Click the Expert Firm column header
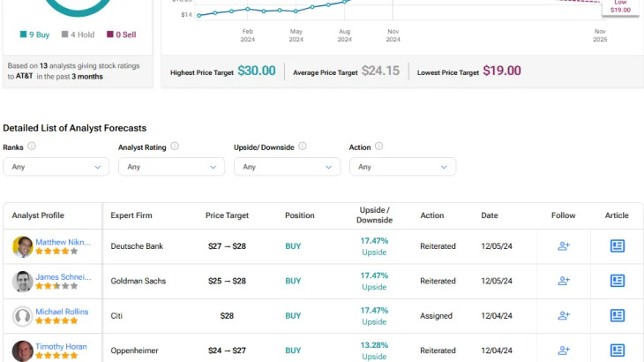This screenshot has width=644, height=362. [131, 215]
